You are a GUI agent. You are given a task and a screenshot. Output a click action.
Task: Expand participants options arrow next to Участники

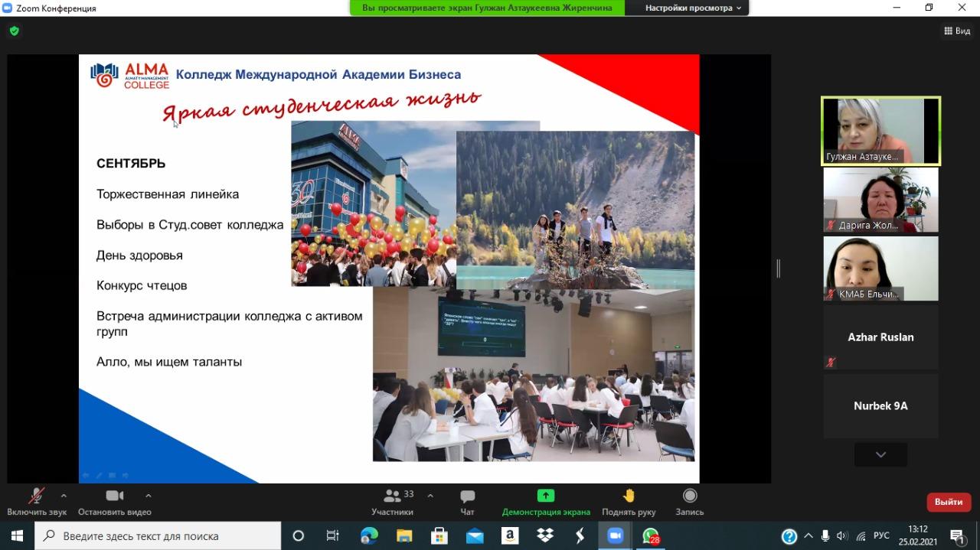coord(430,496)
